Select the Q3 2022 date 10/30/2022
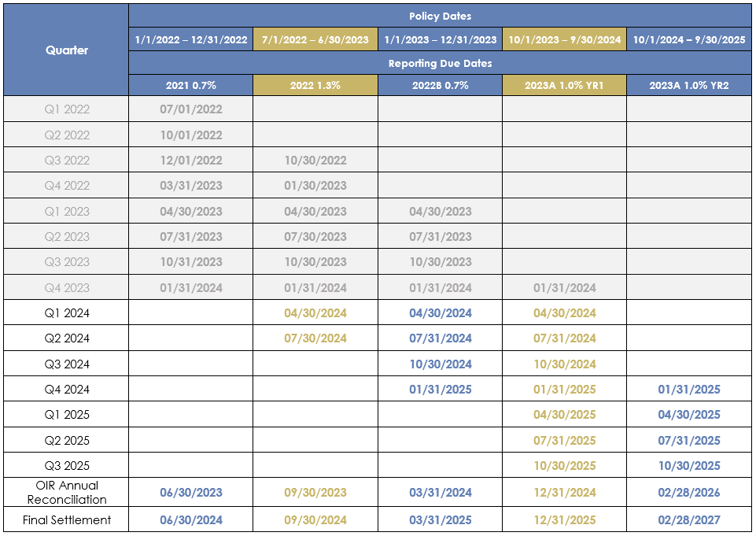The height and width of the screenshot is (536, 756). click(x=315, y=161)
